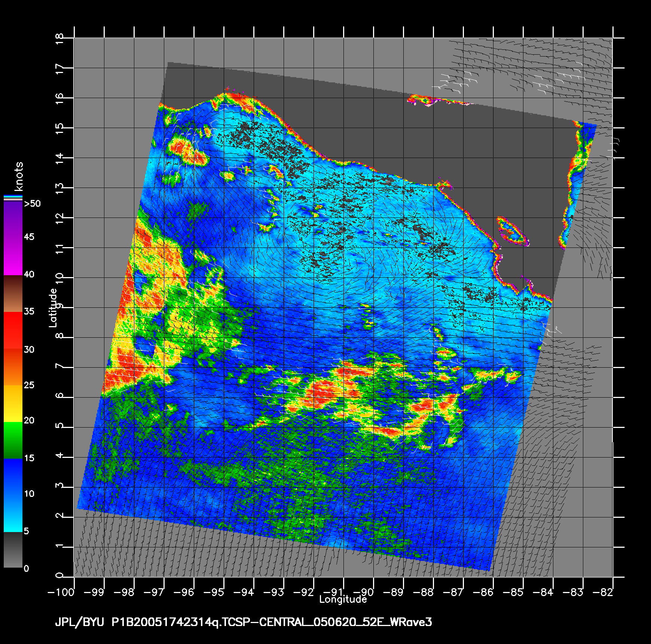Click the '>50' legend value
The height and width of the screenshot is (644, 651).
tap(32, 204)
